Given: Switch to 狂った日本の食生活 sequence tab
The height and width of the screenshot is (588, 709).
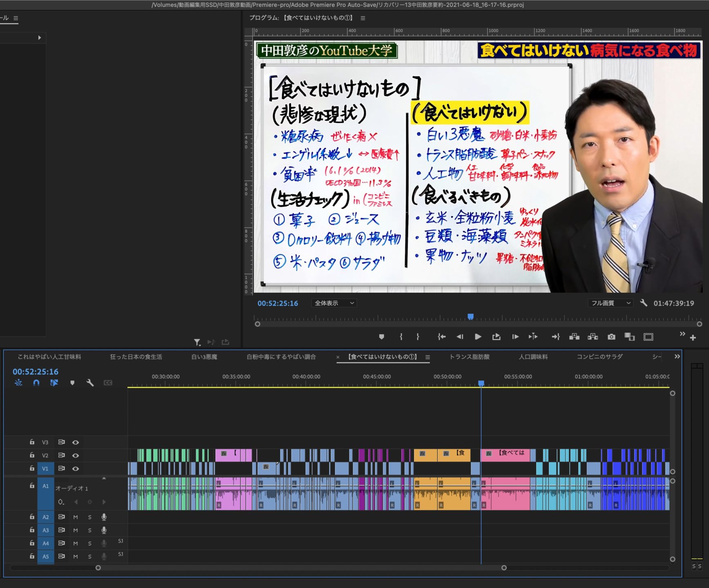Looking at the screenshot, I should (136, 357).
